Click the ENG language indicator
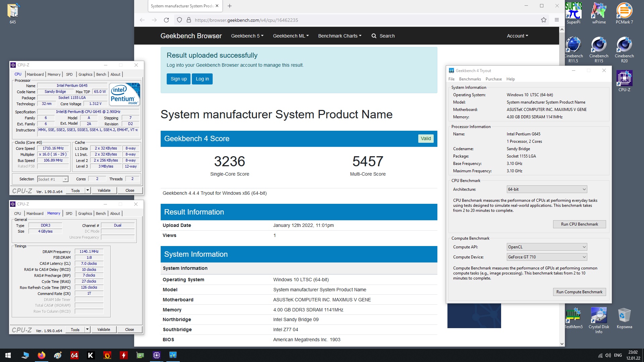Viewport: 644px width, 362px height. 618,355
